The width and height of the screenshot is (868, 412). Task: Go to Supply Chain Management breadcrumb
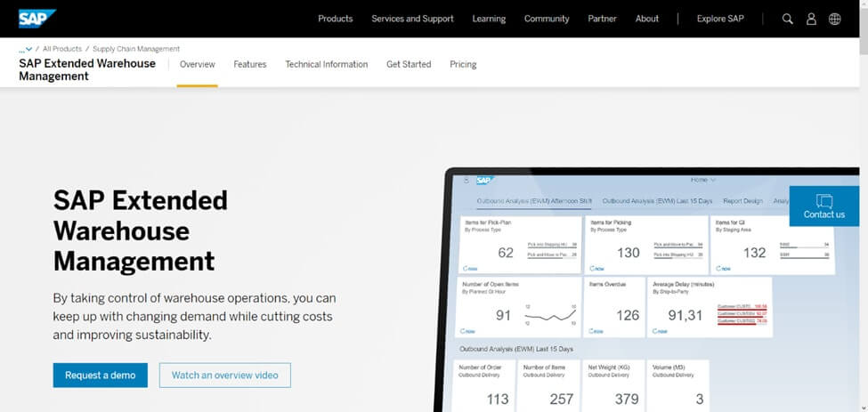pos(136,49)
